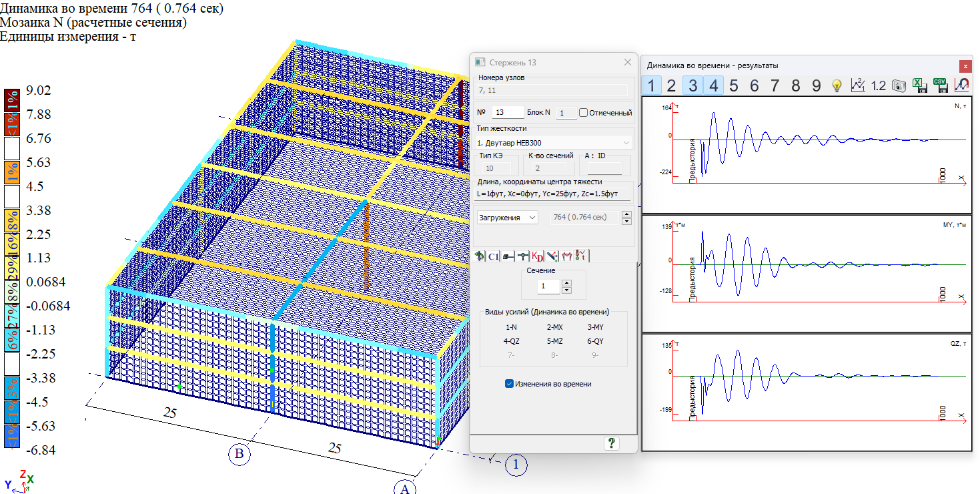Click the element number № input field
Screen dimensions: 980x494
click(x=508, y=113)
